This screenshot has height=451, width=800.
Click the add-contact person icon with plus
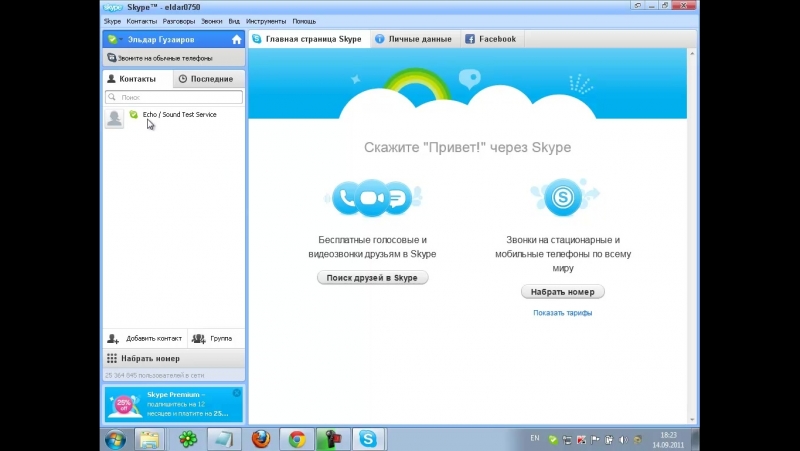(113, 338)
